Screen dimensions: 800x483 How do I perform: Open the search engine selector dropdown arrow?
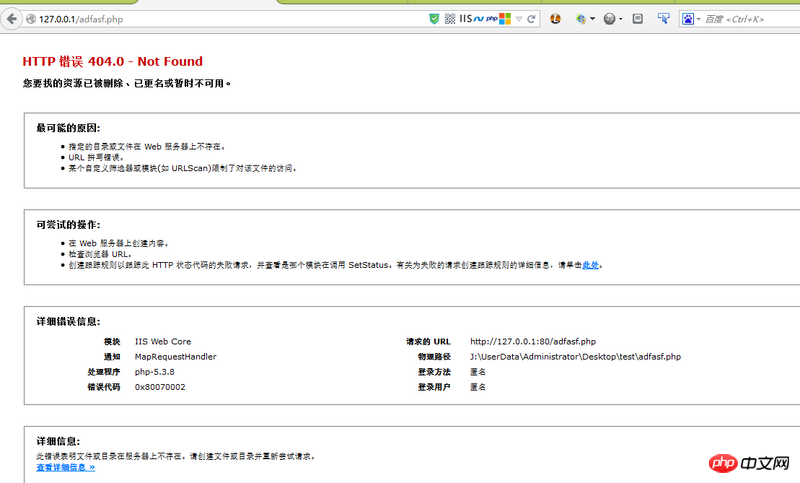[698, 19]
